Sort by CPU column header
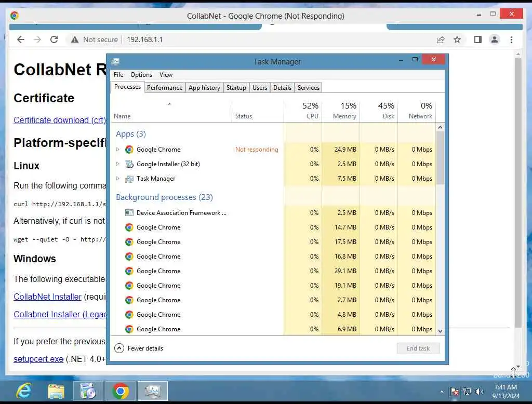532x404 pixels. tap(303, 112)
